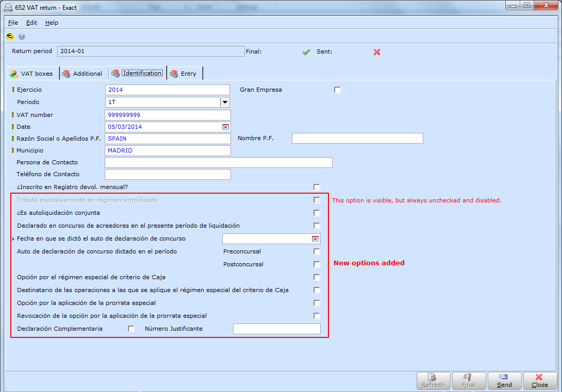Click the Municipio field with MADRID

tap(168, 150)
